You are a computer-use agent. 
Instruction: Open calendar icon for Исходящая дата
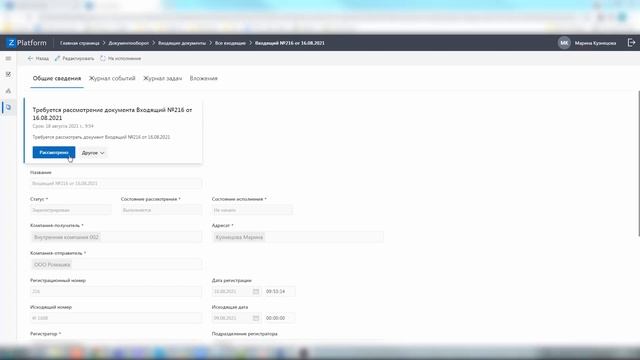coord(256,318)
